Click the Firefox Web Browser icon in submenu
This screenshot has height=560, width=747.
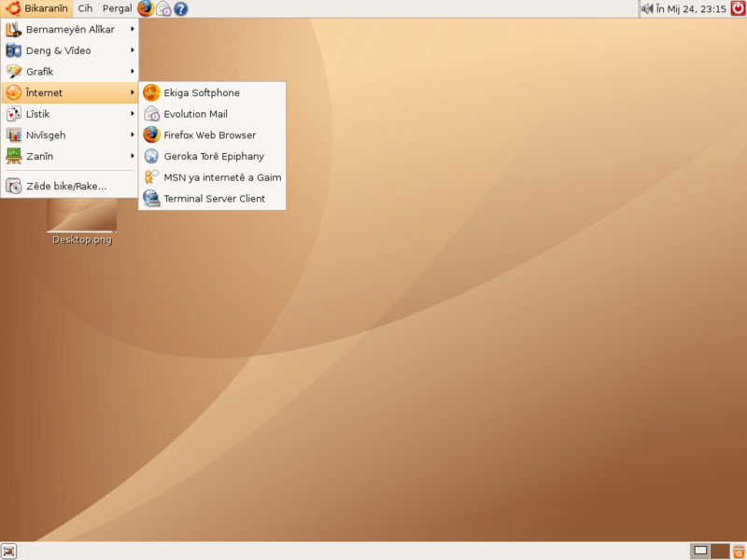[x=151, y=134]
